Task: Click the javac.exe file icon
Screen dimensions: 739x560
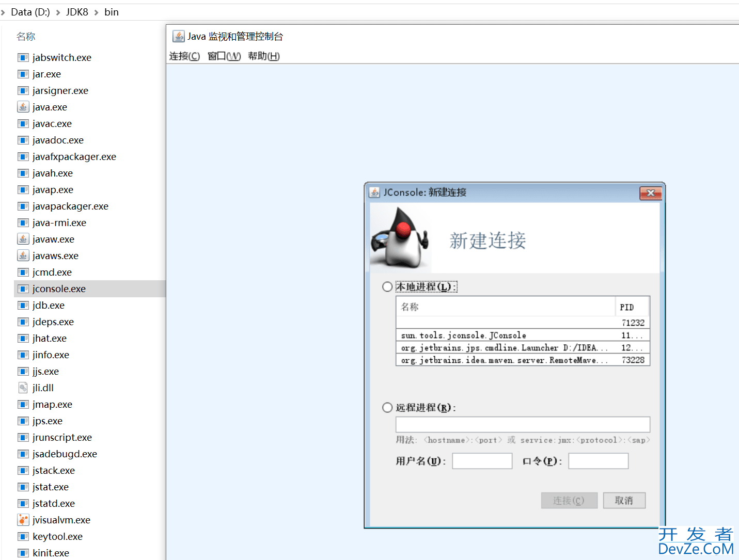Action: click(23, 124)
